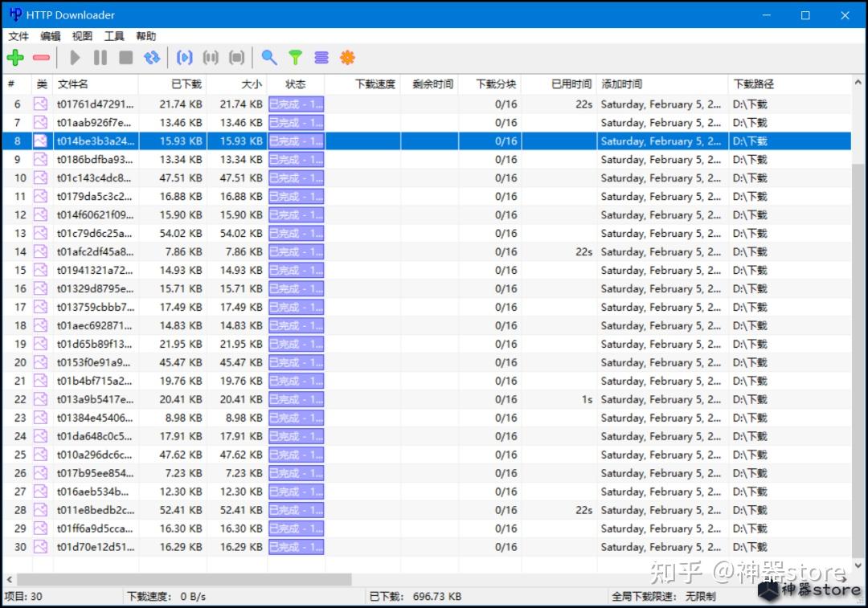Click the pause all downloads icon
Viewport: 868px width, 608px height.
coord(211,58)
